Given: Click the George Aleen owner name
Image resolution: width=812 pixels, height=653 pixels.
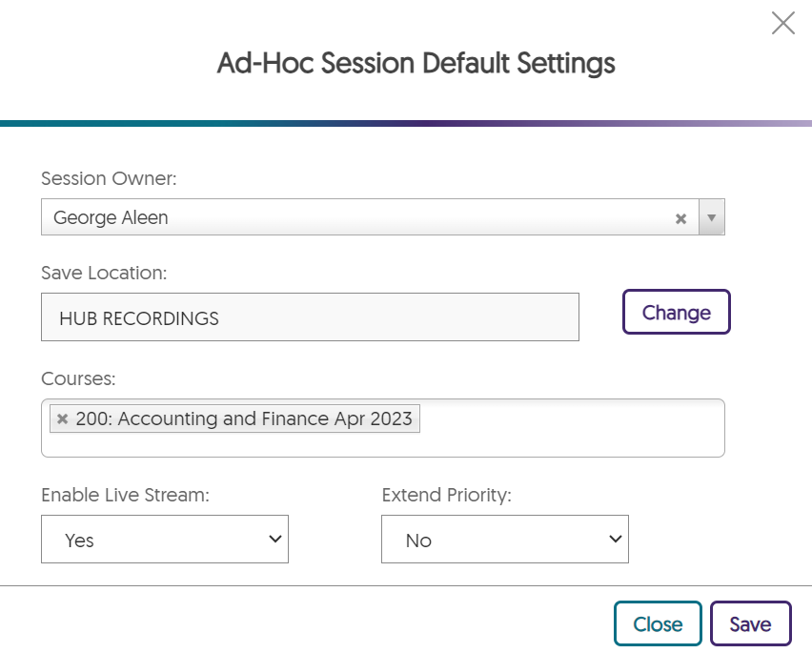Looking at the screenshot, I should click(x=111, y=217).
